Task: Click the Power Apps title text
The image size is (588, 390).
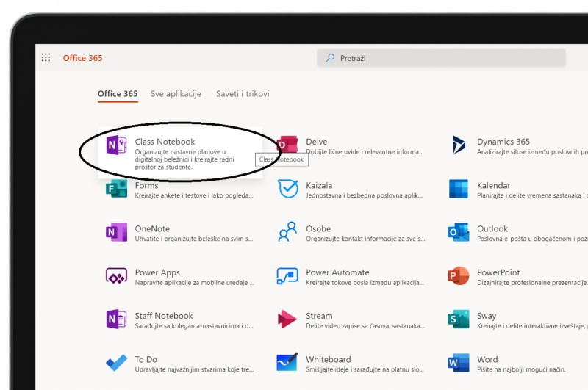Action: (x=157, y=272)
